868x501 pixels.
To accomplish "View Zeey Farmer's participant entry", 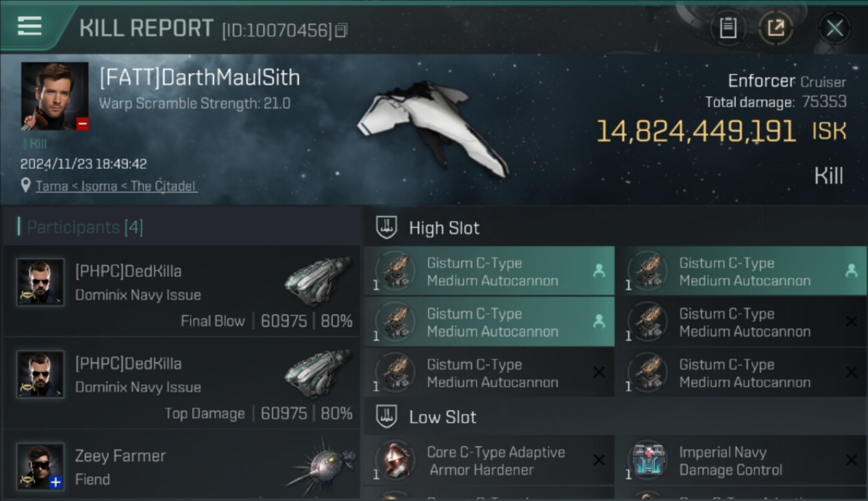I will (182, 468).
